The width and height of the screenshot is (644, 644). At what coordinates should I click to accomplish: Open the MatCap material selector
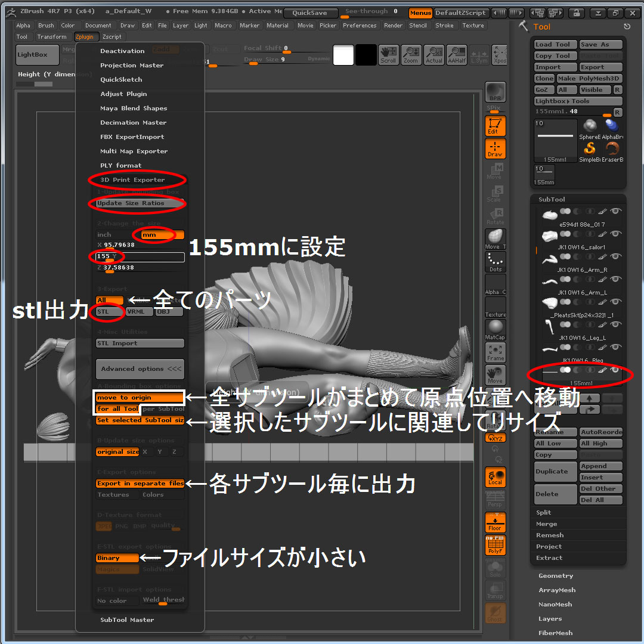496,329
